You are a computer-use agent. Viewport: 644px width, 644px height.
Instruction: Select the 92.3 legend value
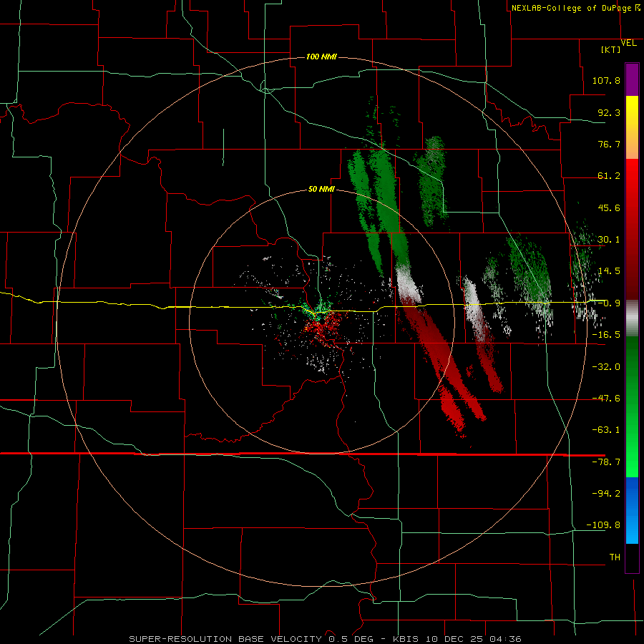tap(609, 112)
